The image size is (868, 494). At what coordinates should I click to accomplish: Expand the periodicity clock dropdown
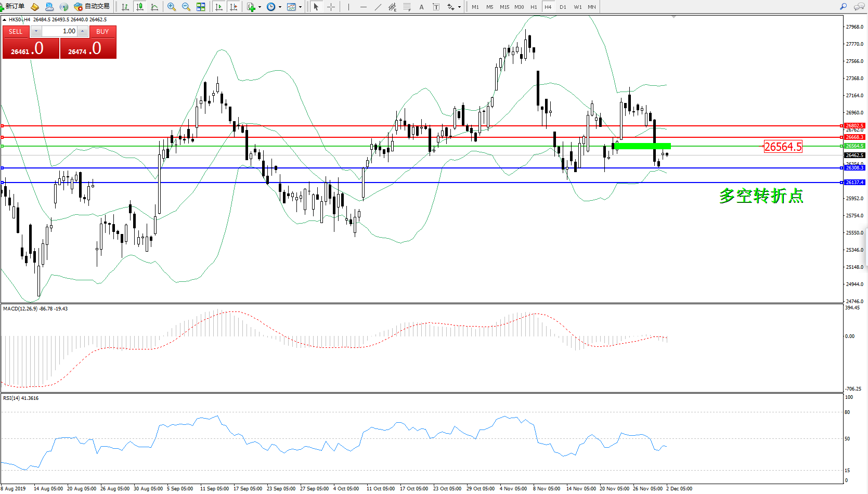tap(280, 7)
